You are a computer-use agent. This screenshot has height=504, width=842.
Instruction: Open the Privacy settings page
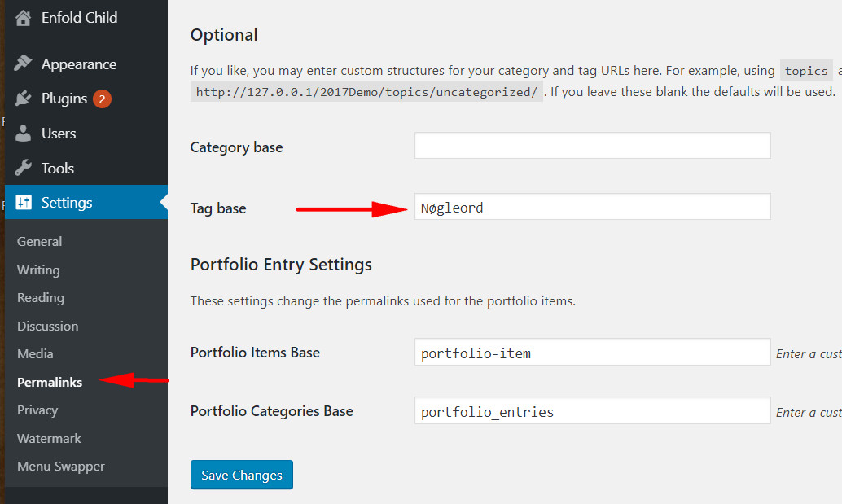coord(37,410)
